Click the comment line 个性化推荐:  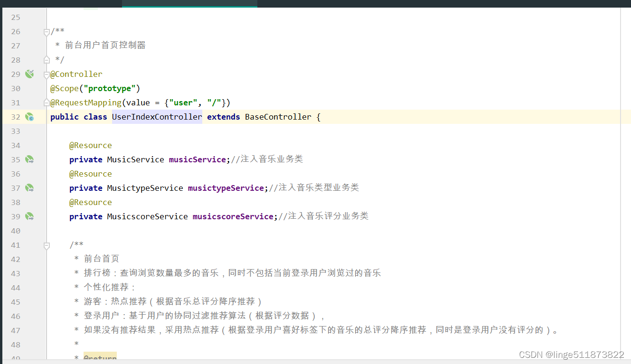(110, 288)
